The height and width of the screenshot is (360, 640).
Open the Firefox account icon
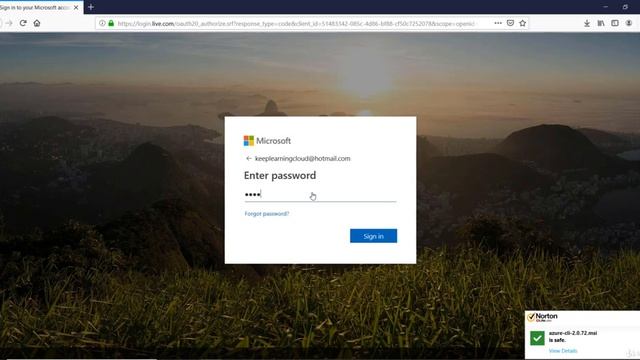point(629,23)
